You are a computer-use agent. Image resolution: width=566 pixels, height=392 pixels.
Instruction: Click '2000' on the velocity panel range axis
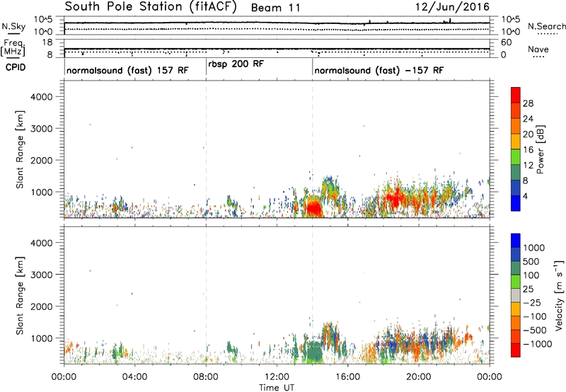(x=41, y=306)
